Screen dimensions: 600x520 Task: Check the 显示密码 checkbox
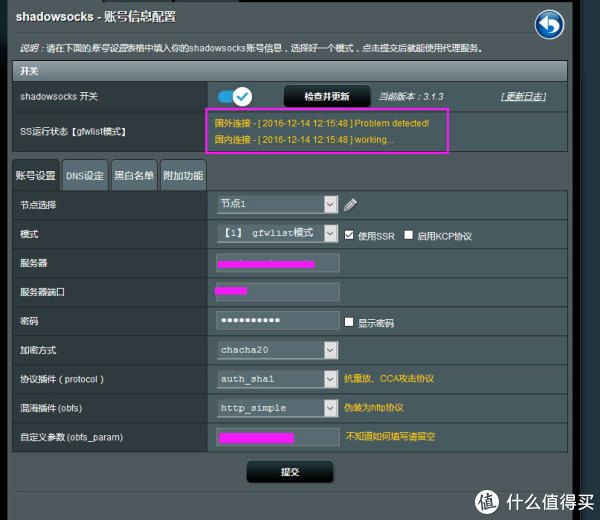(349, 322)
